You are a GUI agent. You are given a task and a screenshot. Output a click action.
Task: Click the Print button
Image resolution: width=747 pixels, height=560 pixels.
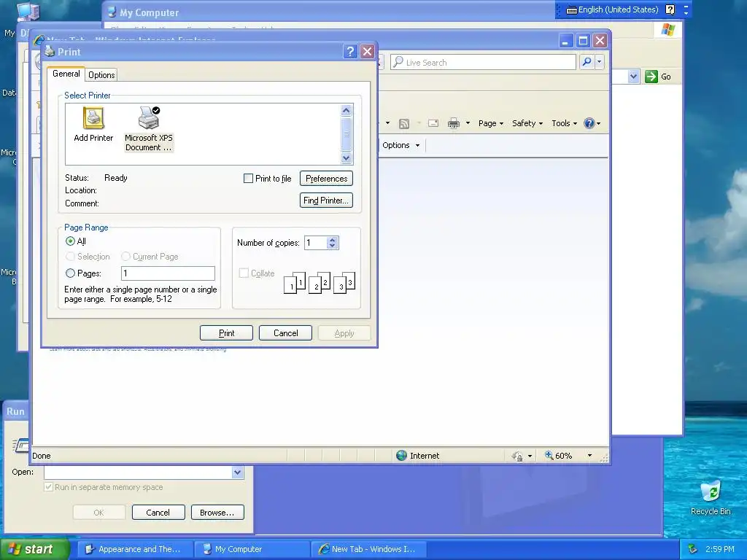(x=226, y=332)
